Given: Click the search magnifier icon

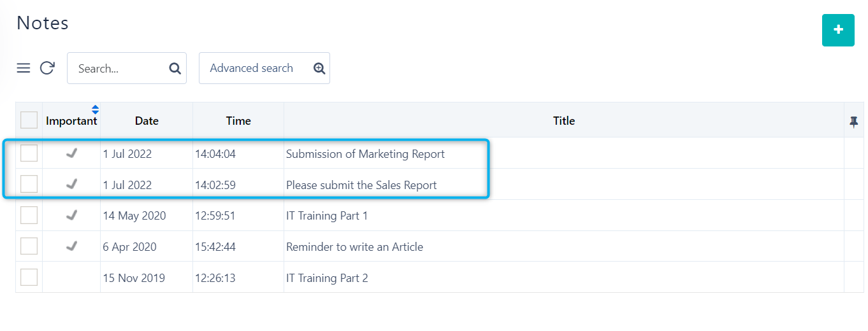Looking at the screenshot, I should pos(175,69).
